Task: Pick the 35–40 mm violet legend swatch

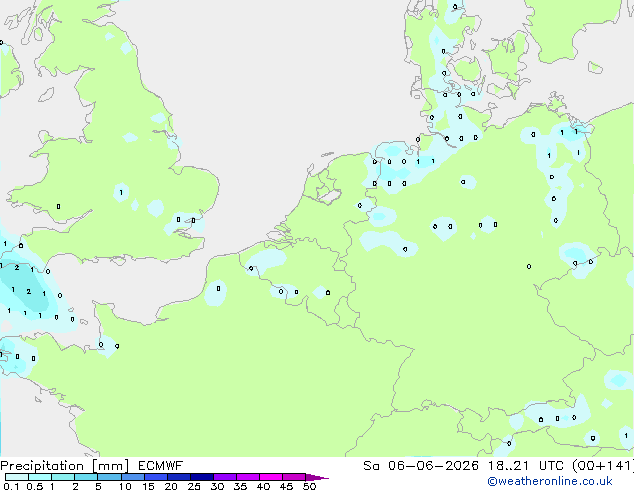Action: [247, 477]
